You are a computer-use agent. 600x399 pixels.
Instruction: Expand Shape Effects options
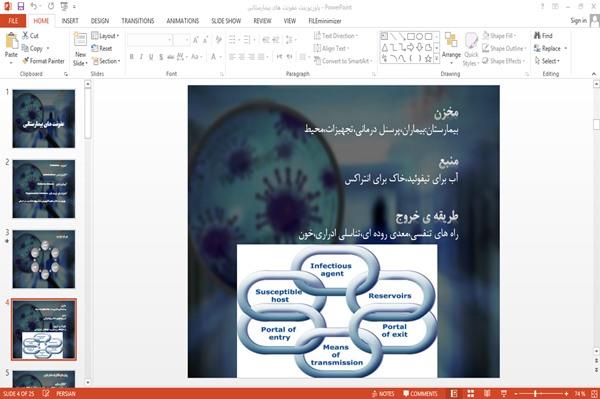pyautogui.click(x=504, y=61)
